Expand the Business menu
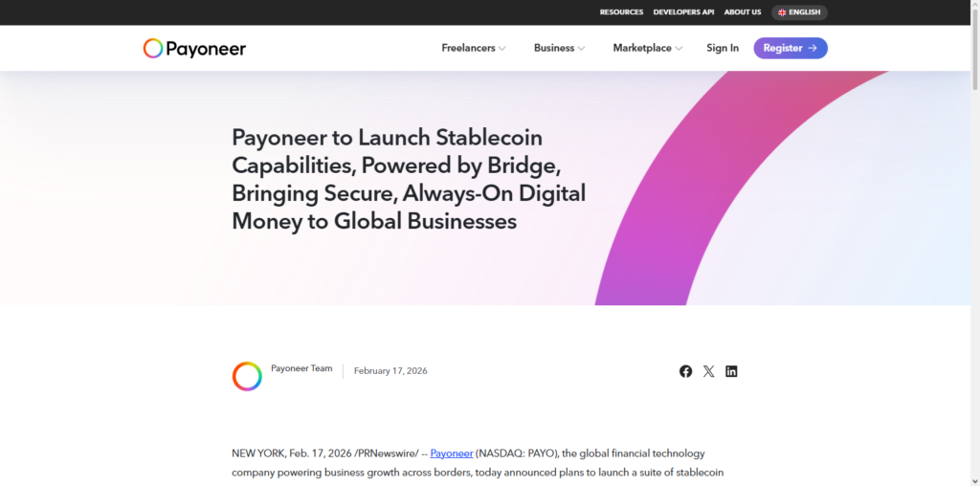 pyautogui.click(x=559, y=48)
